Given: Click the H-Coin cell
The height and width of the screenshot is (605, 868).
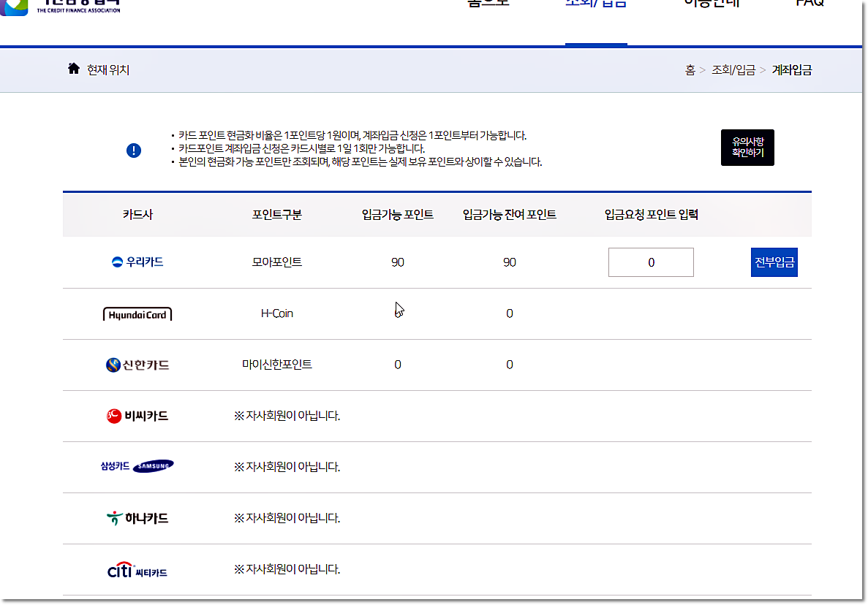Looking at the screenshot, I should pos(277,313).
